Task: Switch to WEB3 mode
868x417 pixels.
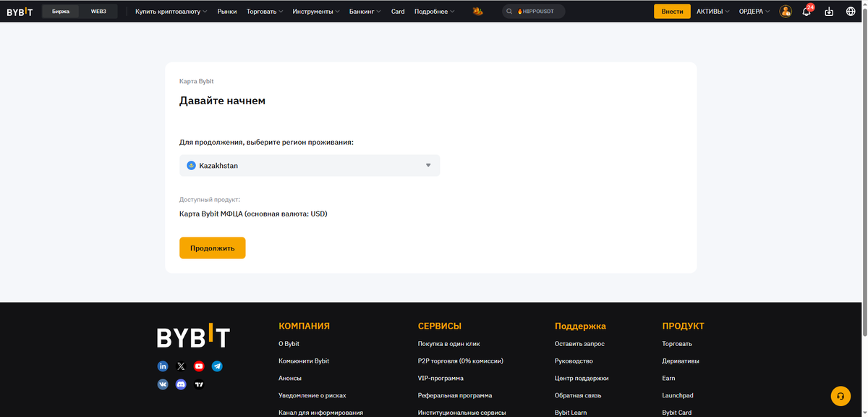Action: (98, 12)
